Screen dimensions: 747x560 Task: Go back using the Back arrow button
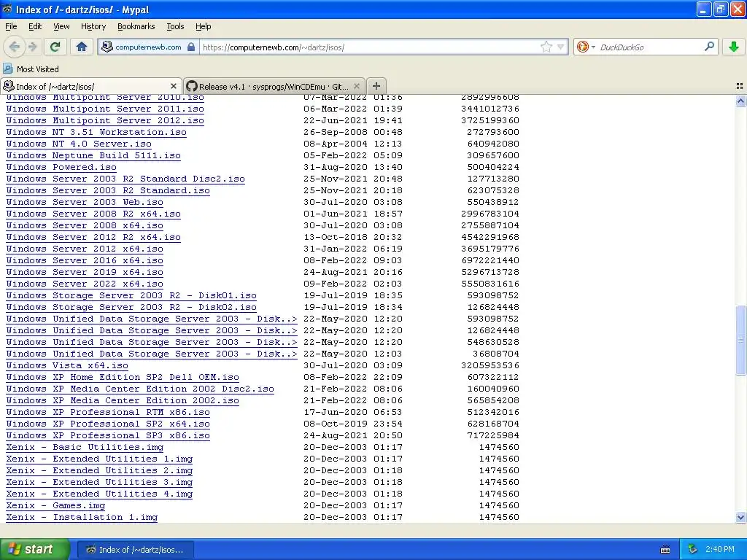click(14, 47)
